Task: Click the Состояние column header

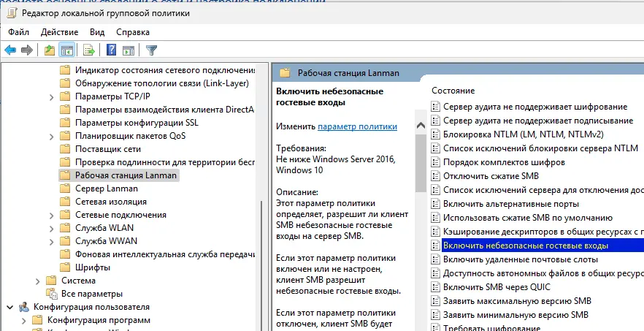Action: point(453,91)
